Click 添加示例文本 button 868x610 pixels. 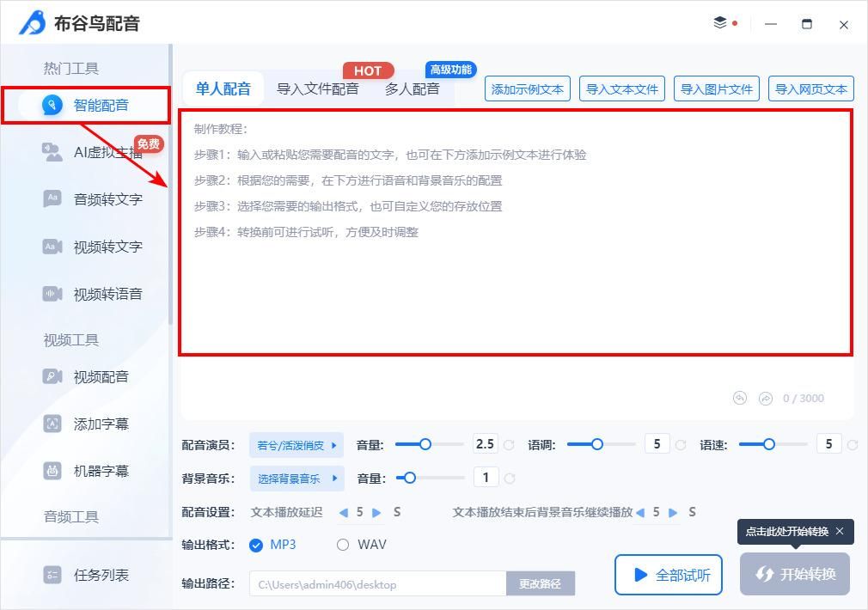pos(528,89)
